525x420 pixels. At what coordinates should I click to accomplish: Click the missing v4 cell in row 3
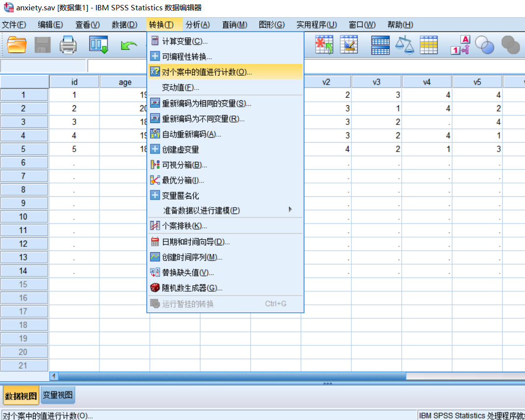[x=427, y=122]
